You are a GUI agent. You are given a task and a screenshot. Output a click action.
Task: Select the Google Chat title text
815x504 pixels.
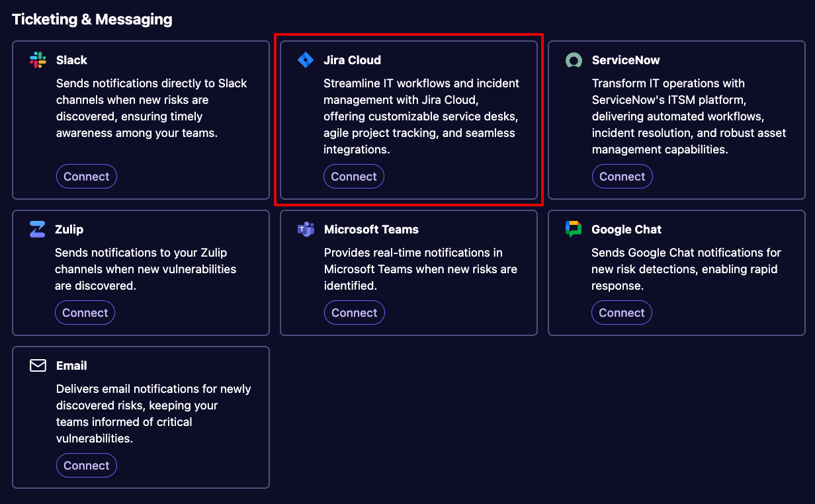click(626, 230)
